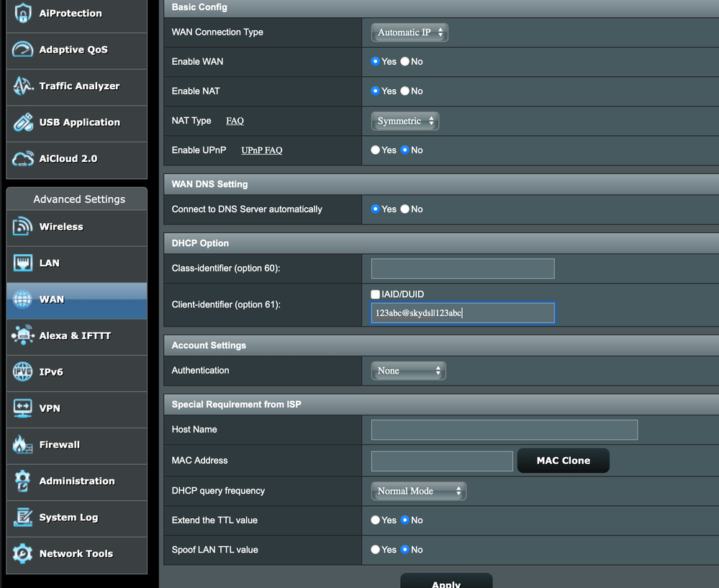Open the System Log menu item

pos(68,517)
